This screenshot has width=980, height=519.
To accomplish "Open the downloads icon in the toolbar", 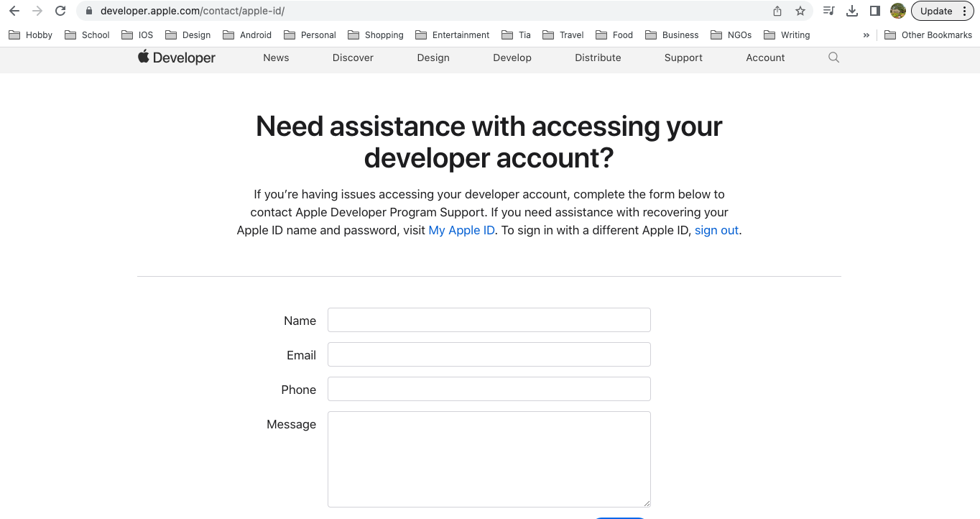I will click(852, 11).
